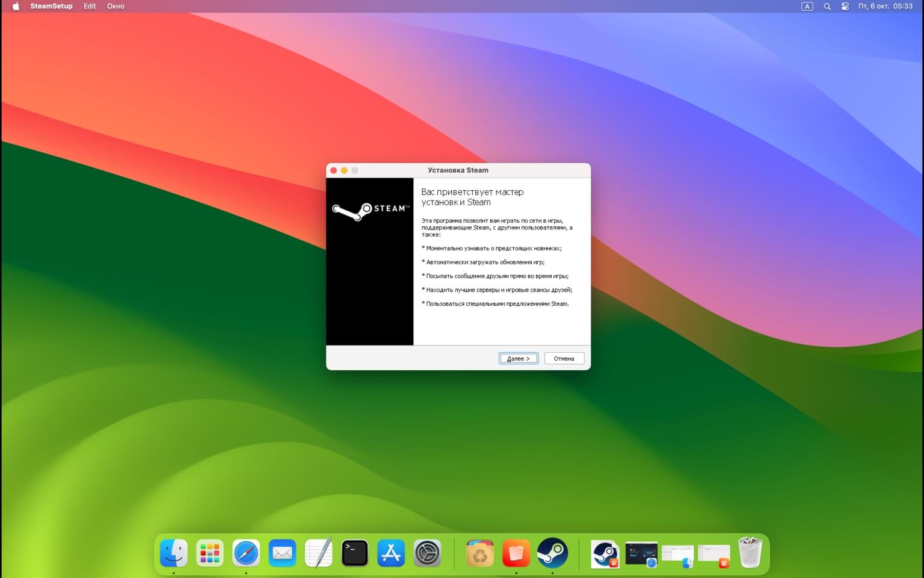
Task: Launch Finder from the Dock
Action: coord(174,553)
